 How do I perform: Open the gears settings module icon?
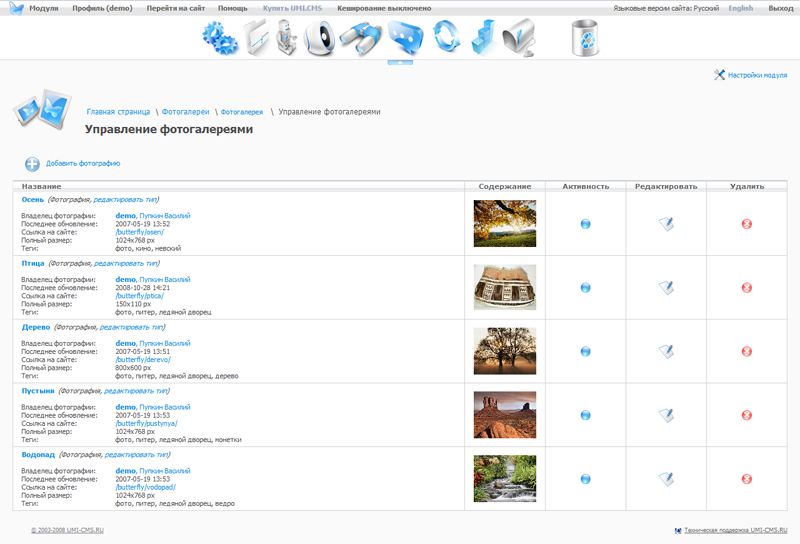tap(220, 38)
